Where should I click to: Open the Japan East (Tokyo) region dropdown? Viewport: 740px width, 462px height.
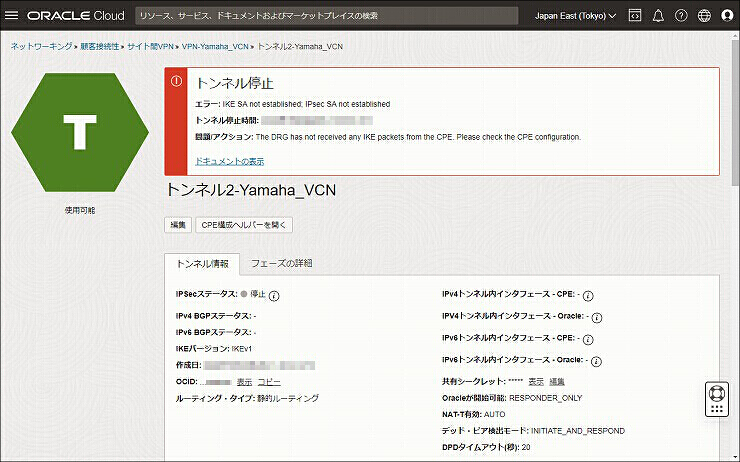(575, 16)
